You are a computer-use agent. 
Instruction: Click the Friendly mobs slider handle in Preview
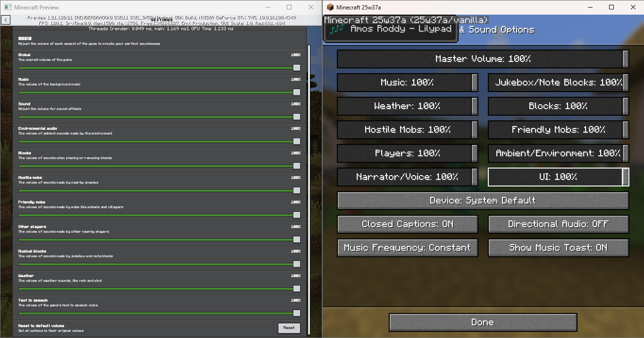pos(297,215)
